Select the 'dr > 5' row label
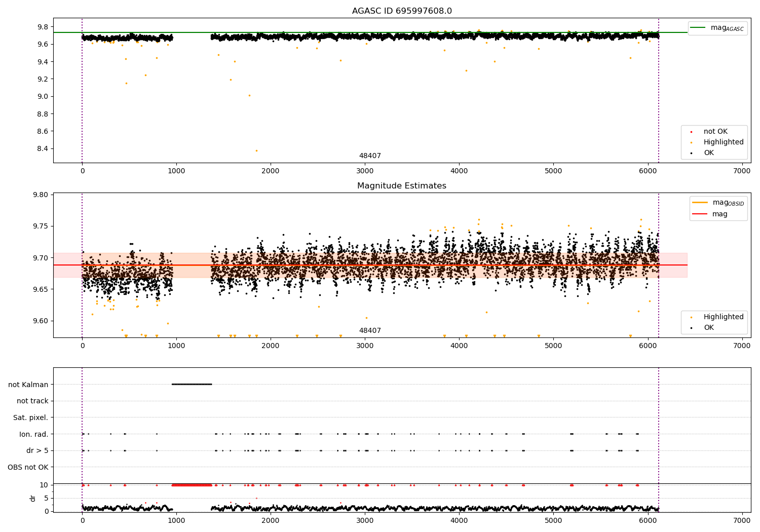Image resolution: width=760 pixels, height=532 pixels. point(37,450)
